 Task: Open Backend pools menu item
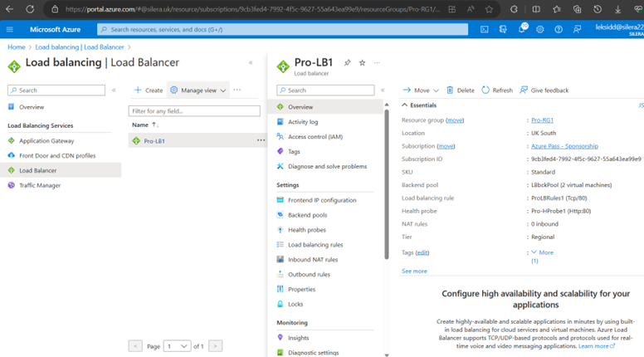(x=307, y=215)
